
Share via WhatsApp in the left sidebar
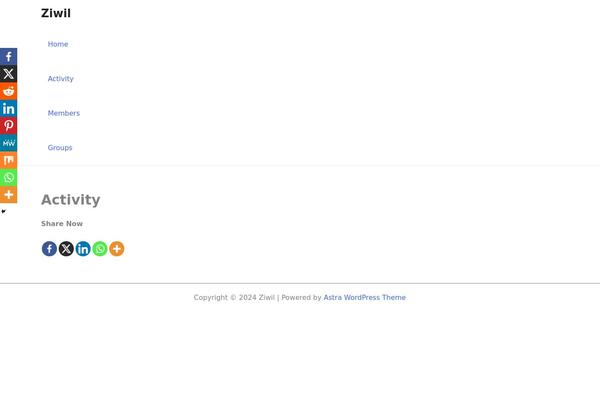[x=8, y=177]
